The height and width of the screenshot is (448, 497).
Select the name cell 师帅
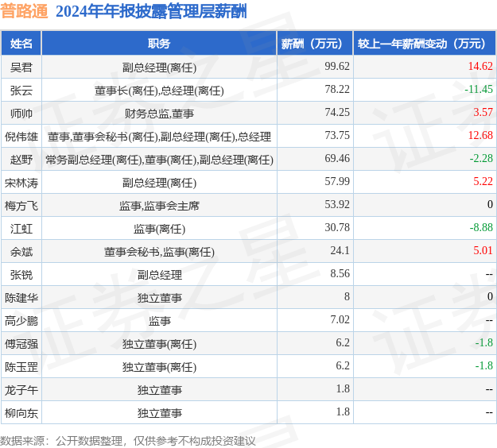coord(21,114)
